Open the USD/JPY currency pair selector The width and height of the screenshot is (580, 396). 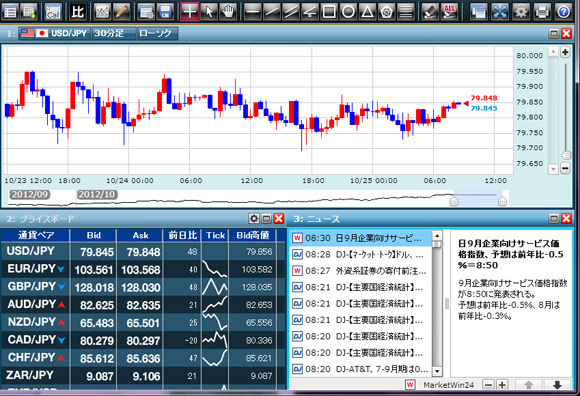click(54, 33)
